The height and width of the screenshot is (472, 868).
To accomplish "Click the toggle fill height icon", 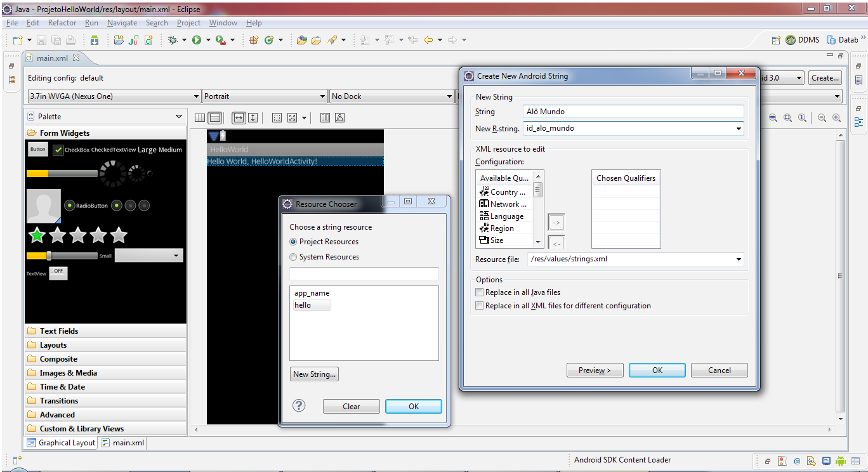I will (253, 117).
